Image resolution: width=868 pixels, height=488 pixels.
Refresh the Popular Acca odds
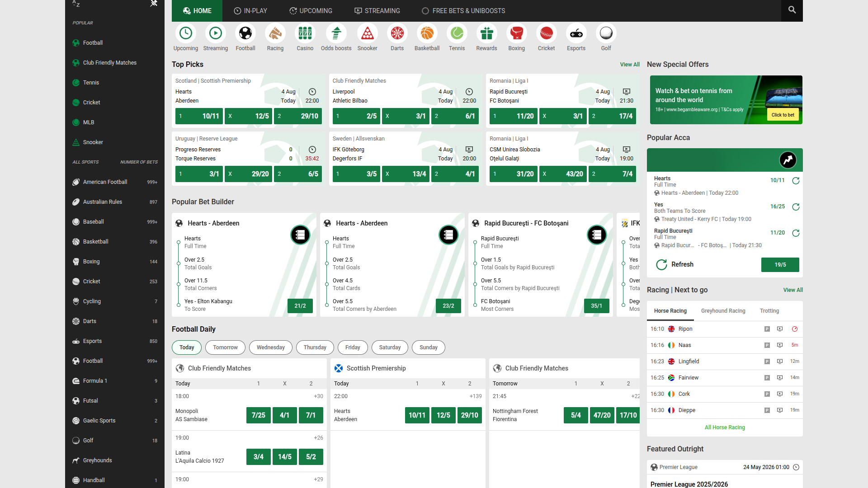(674, 264)
